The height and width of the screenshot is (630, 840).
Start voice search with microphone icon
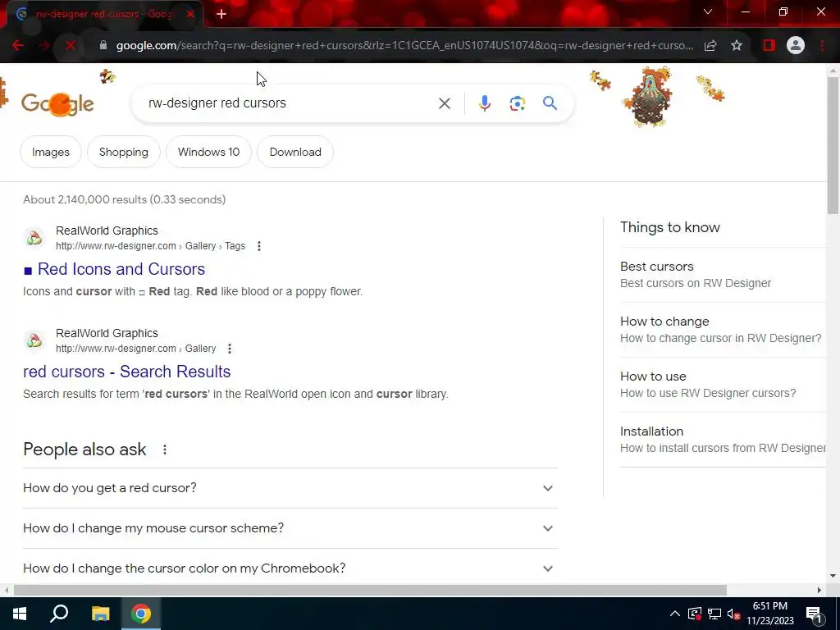tap(485, 103)
